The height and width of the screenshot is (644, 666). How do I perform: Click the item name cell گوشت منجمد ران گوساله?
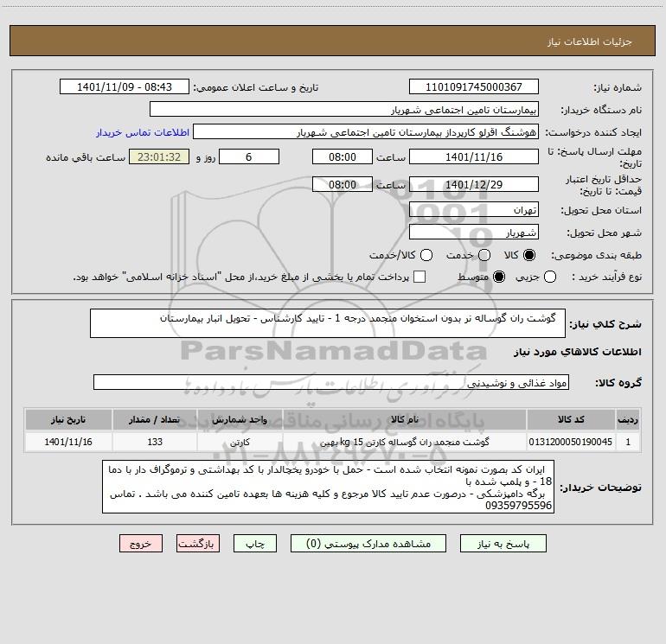pyautogui.click(x=405, y=442)
